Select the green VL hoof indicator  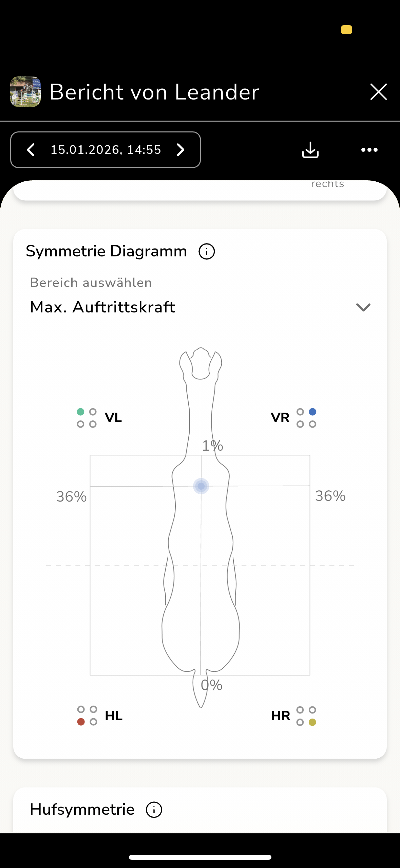pos(81,412)
